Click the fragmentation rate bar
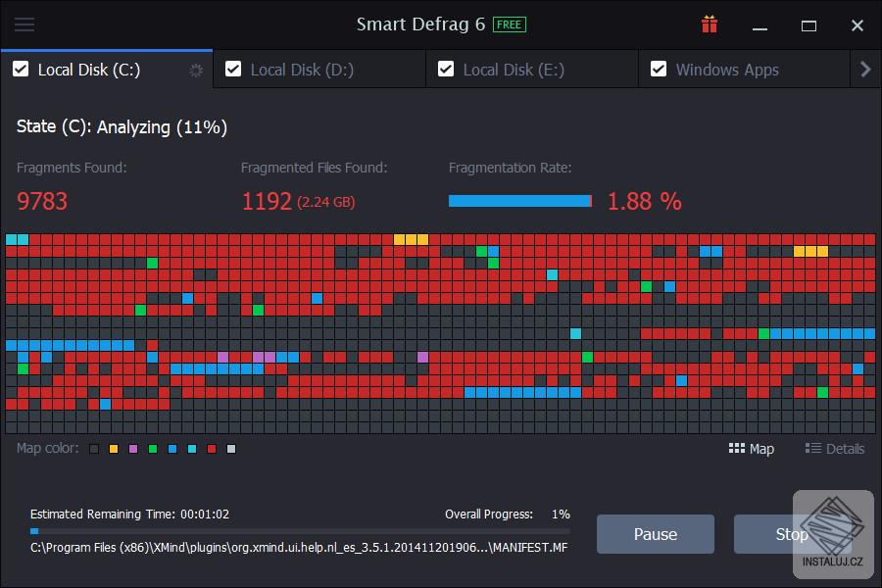This screenshot has height=588, width=882. [x=520, y=201]
